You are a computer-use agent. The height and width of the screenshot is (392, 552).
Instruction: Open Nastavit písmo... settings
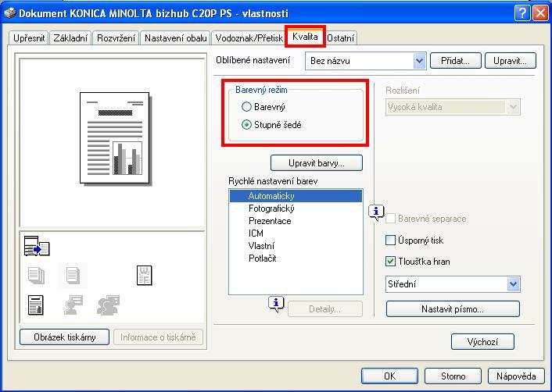453,309
